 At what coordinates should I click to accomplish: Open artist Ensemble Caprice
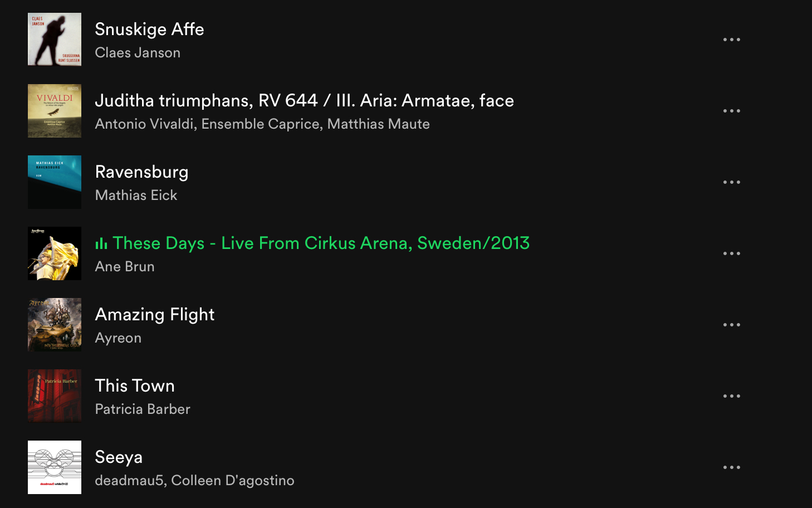pos(260,124)
